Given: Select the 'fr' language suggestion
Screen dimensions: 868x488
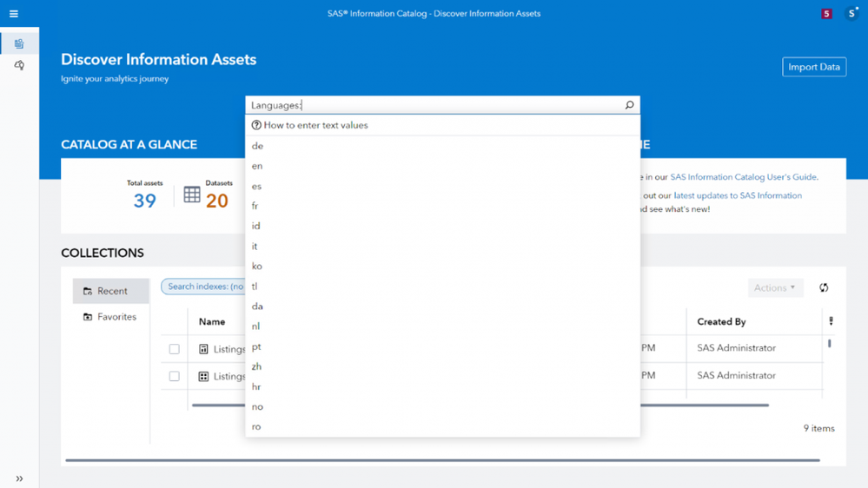Looking at the screenshot, I should click(x=443, y=206).
